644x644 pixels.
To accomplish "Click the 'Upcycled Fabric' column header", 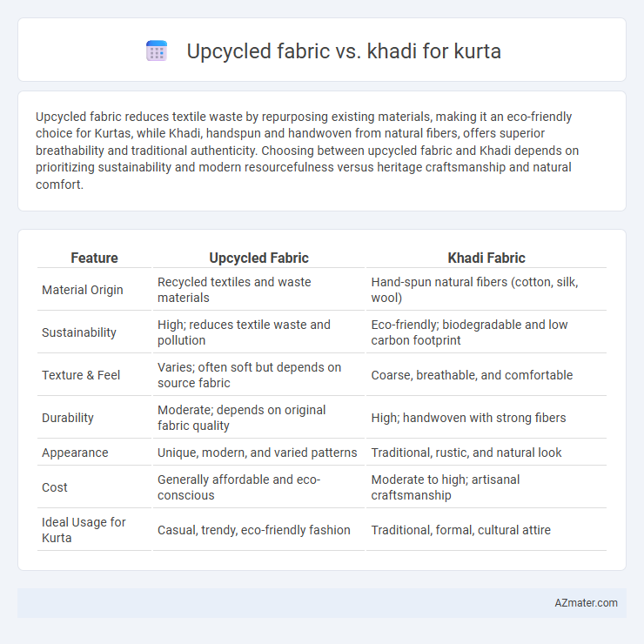I will (258, 258).
